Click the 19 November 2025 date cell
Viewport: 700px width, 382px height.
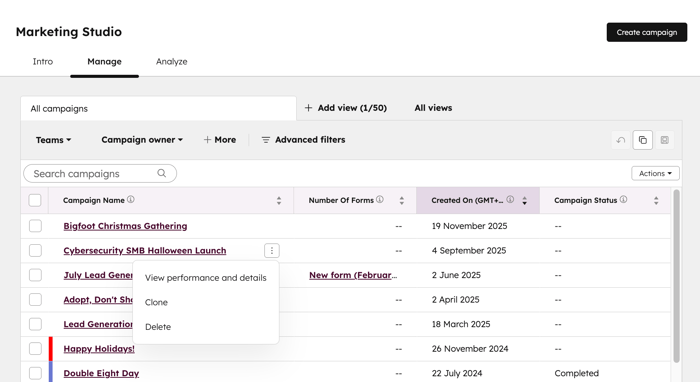coord(469,226)
